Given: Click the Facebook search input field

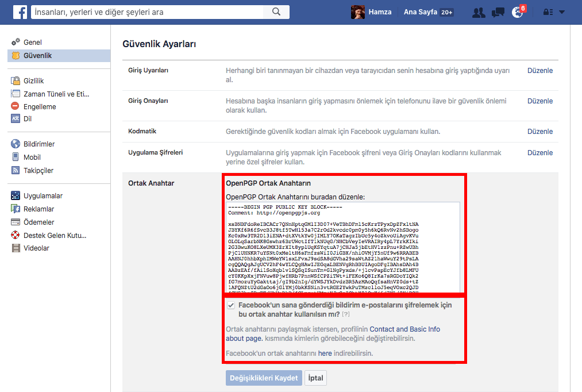Looking at the screenshot, I should click(x=147, y=12).
